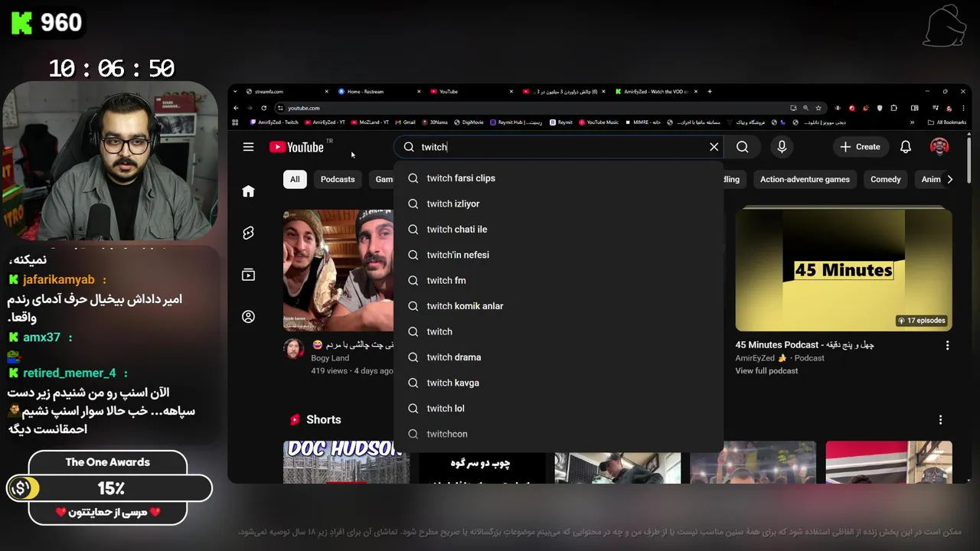Image resolution: width=980 pixels, height=551 pixels.
Task: Select the 'twitch drama' suggestion
Action: click(558, 357)
